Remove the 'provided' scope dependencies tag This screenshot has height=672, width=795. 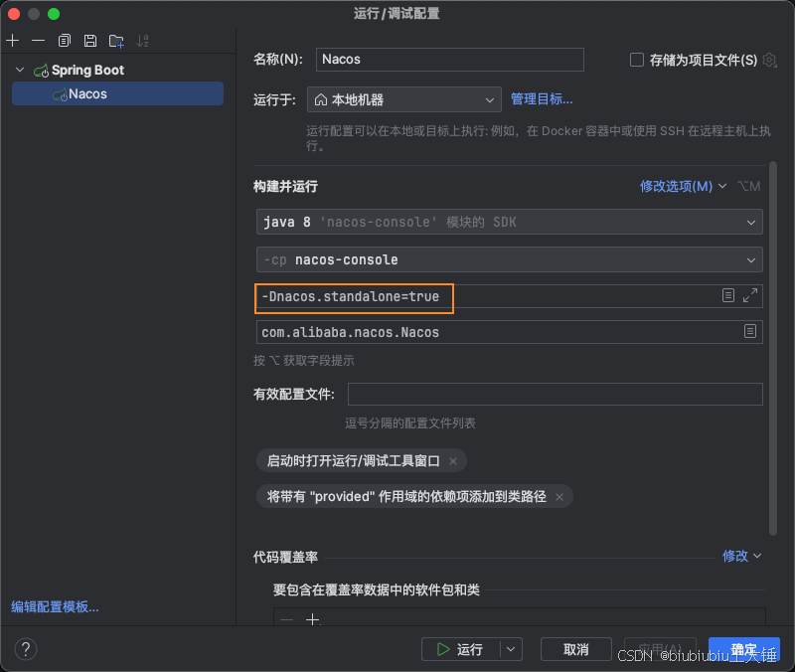[x=559, y=497]
